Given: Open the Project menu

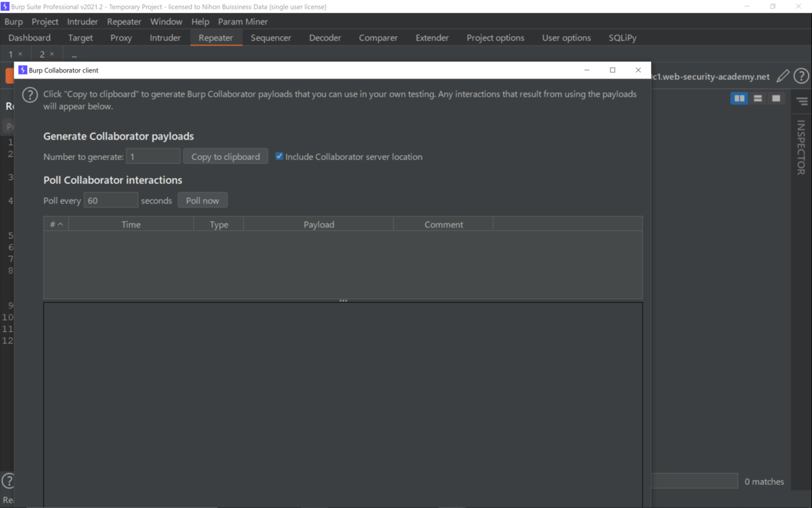Looking at the screenshot, I should click(45, 22).
